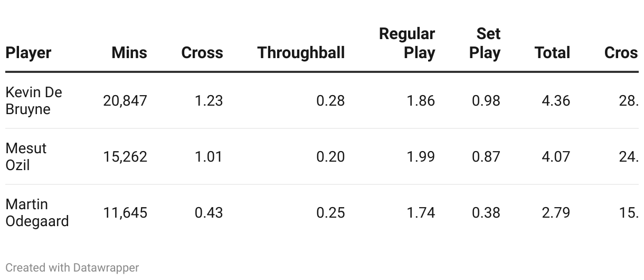Image resolution: width=644 pixels, height=280 pixels.
Task: Select the Total column header
Action: pyautogui.click(x=552, y=53)
